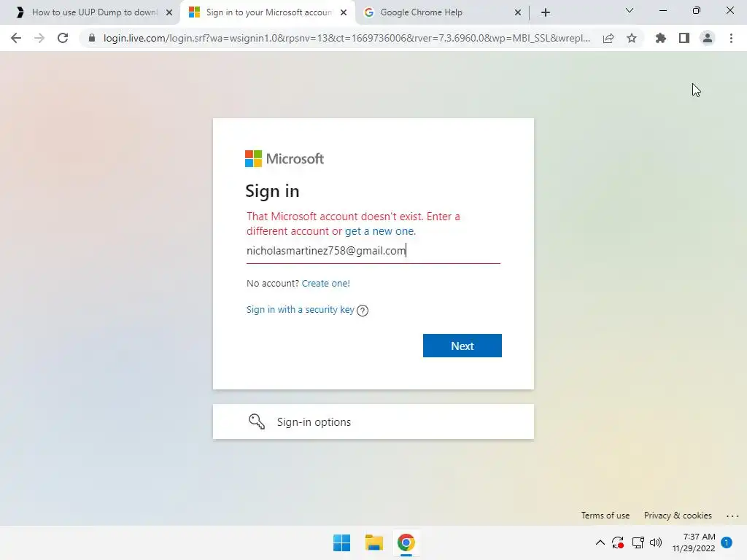Choose Sign in with a security key
Image resolution: width=747 pixels, height=560 pixels.
pos(300,309)
